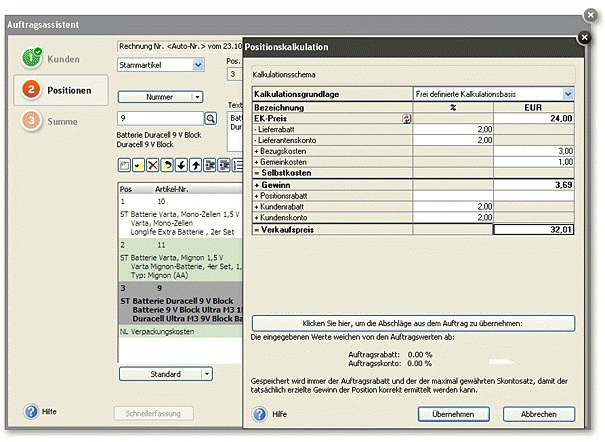The width and height of the screenshot is (605, 442).
Task: Click the Auftragsrabatt 0.00 % value
Action: [420, 354]
